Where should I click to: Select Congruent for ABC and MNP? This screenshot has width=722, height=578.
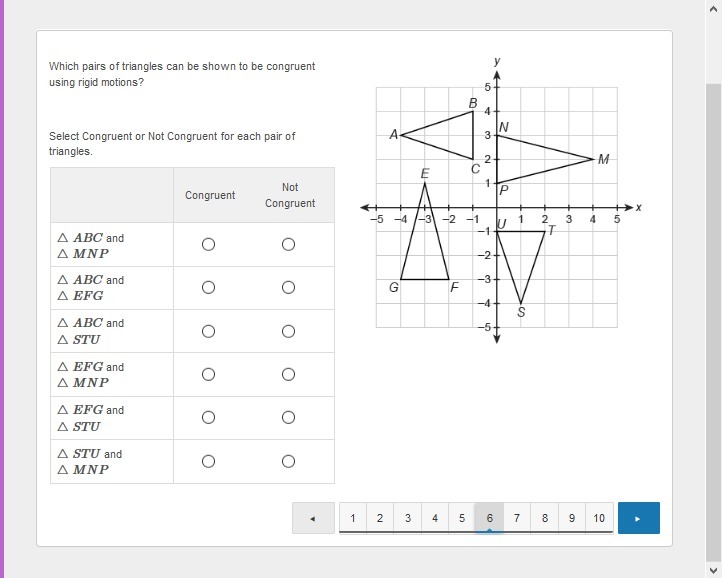tap(208, 245)
